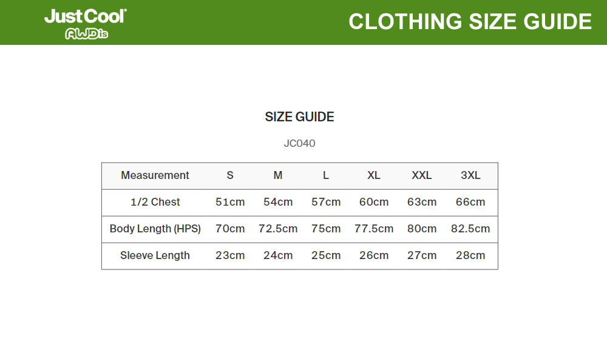Image resolution: width=607 pixels, height=364 pixels.
Task: Click the 1/2 Chest row label
Action: coord(157,202)
